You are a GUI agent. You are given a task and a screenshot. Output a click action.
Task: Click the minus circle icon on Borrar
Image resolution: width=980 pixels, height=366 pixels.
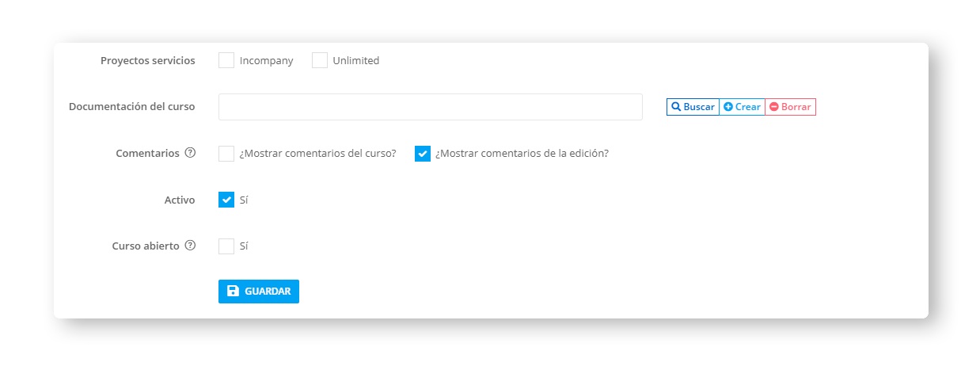pyautogui.click(x=774, y=107)
